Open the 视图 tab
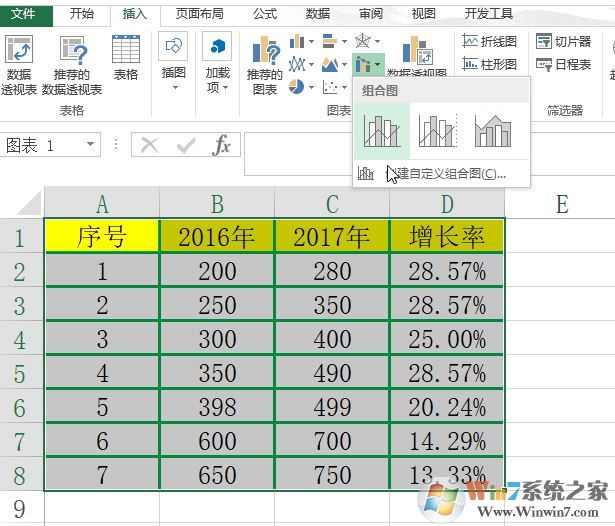 click(424, 15)
